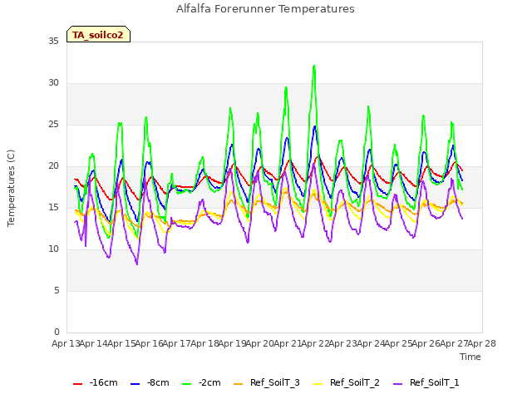Click the Apr 25 x-axis tick label
Screen dimensions: 532x399
[398, 343]
